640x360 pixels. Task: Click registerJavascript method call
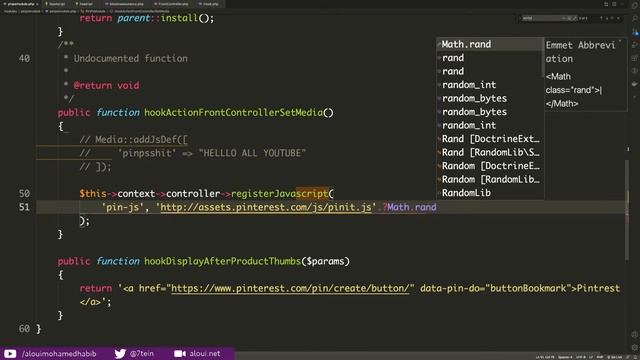[x=280, y=193]
